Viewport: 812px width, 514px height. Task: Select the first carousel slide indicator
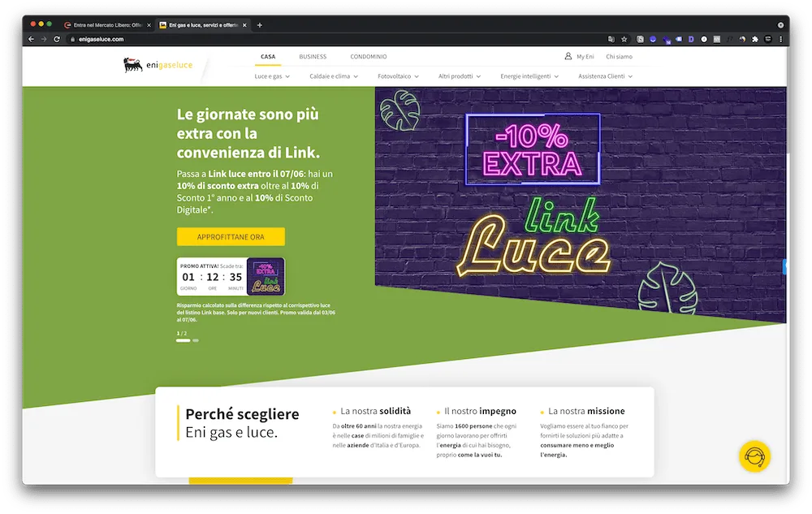click(183, 340)
